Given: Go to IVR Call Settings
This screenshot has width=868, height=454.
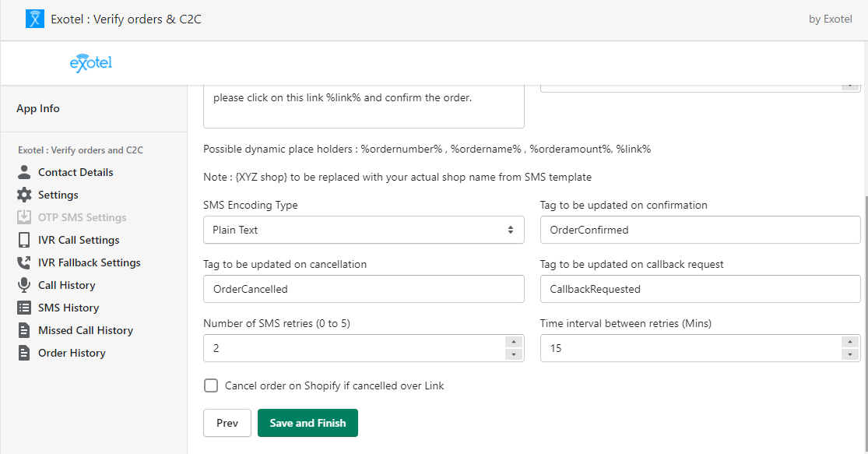Looking at the screenshot, I should [79, 240].
